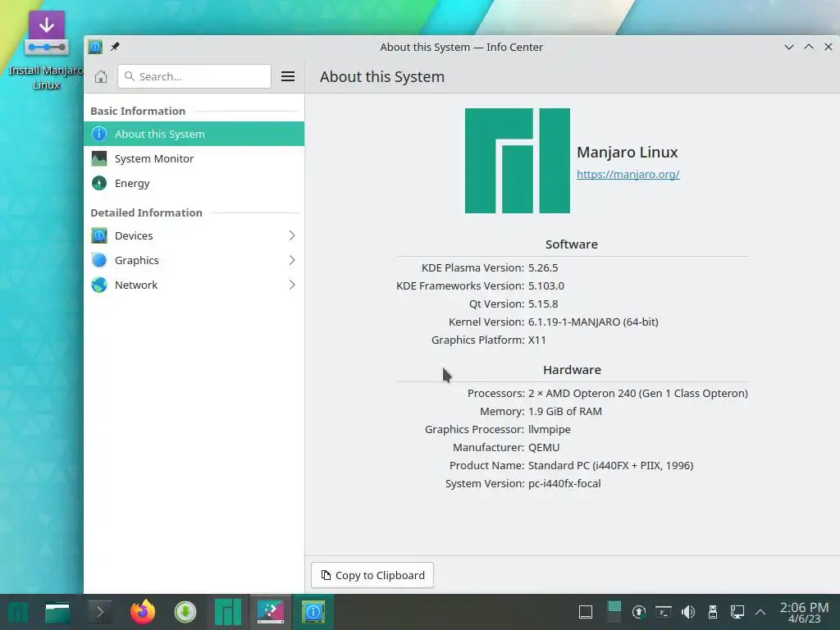Click the Network earth icon

pos(99,285)
